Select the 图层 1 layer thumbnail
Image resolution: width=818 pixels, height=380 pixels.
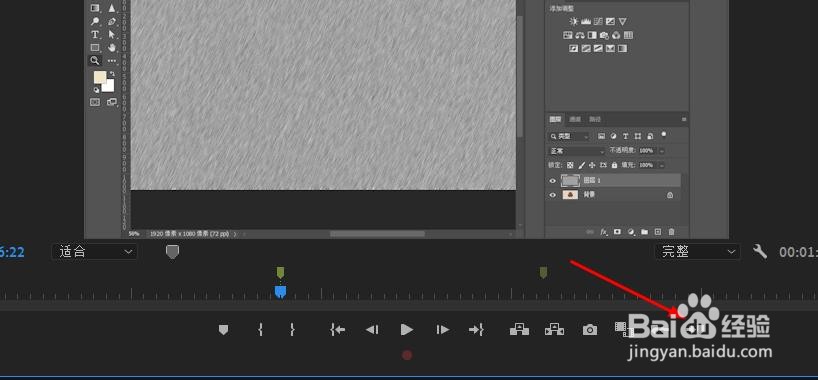(570, 181)
